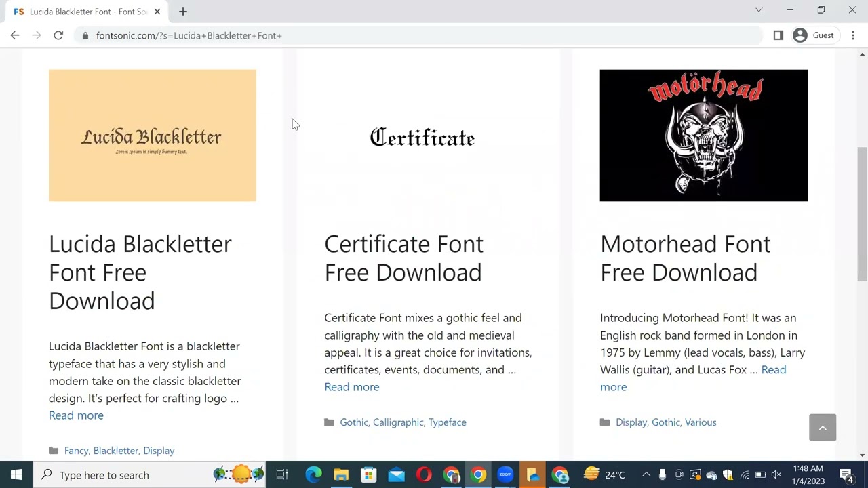Open the Fancy category link
Viewport: 868px width, 488px height.
(76, 451)
